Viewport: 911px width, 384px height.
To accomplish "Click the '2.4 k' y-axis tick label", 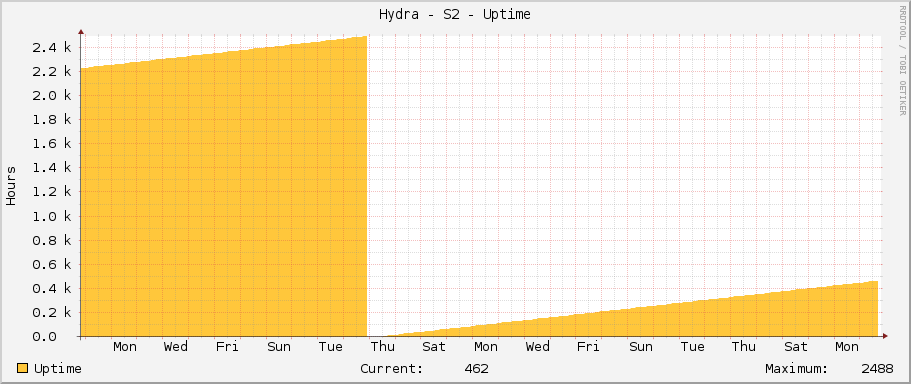I will (52, 48).
